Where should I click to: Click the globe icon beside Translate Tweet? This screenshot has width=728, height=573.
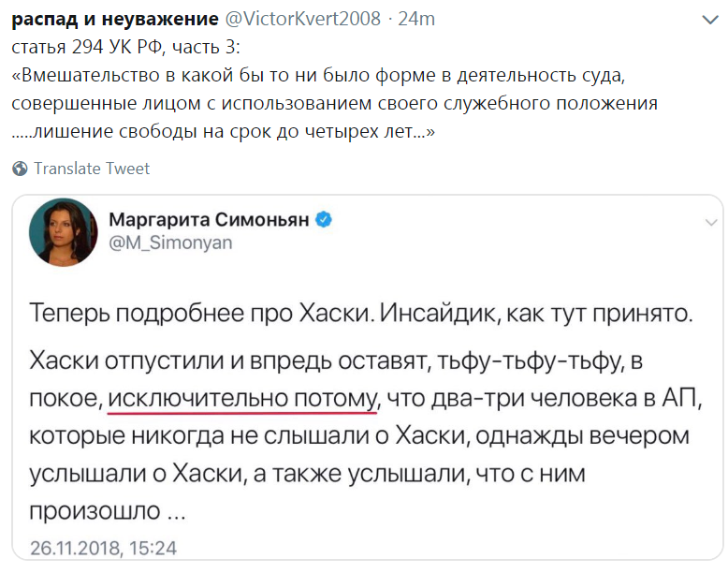pos(20,169)
